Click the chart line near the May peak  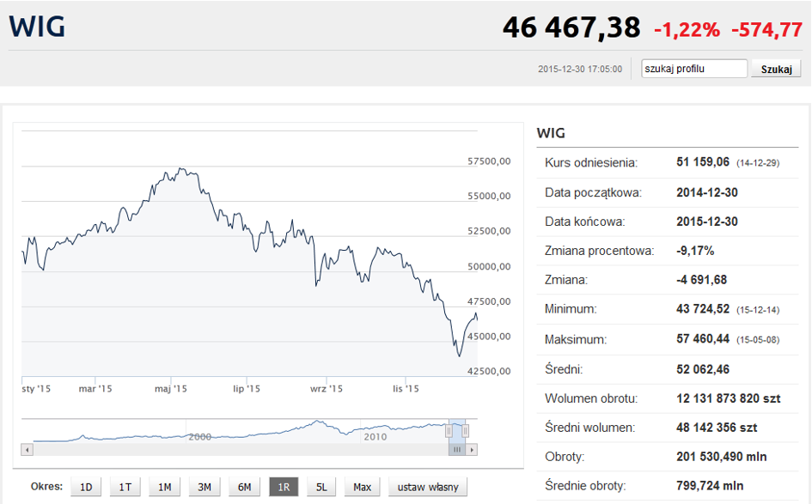pos(180,168)
